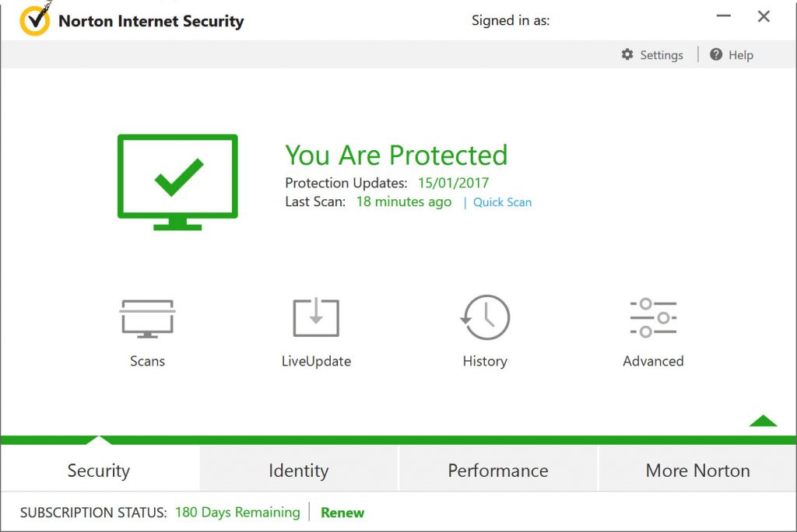Open the More Norton tab
797x532 pixels.
[x=697, y=470]
